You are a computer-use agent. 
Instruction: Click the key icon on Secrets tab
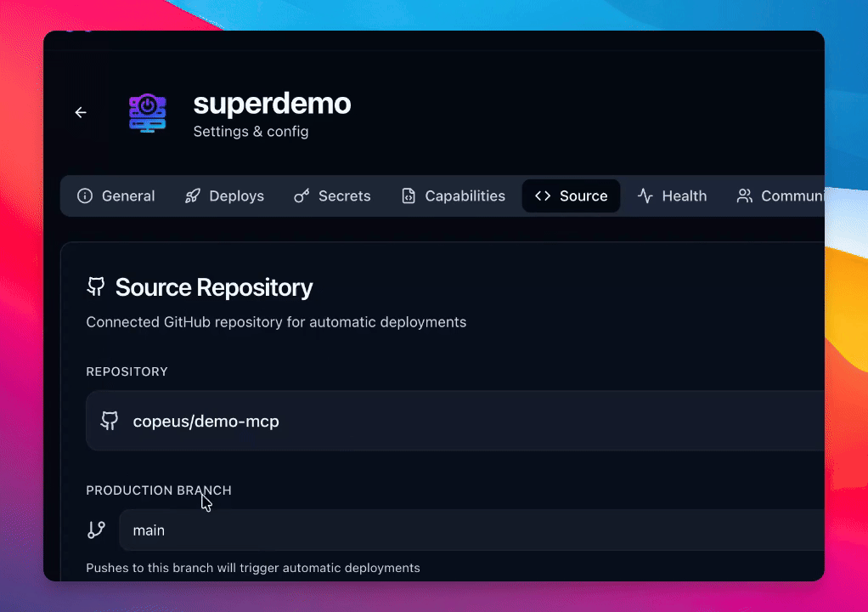[302, 196]
